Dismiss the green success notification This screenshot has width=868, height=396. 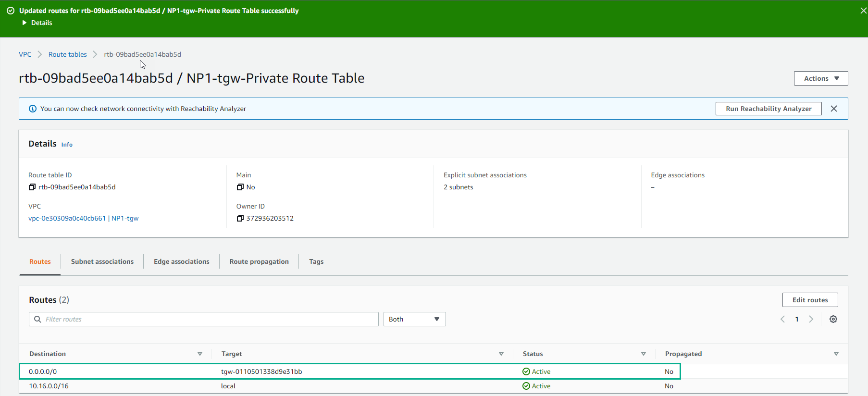(863, 11)
